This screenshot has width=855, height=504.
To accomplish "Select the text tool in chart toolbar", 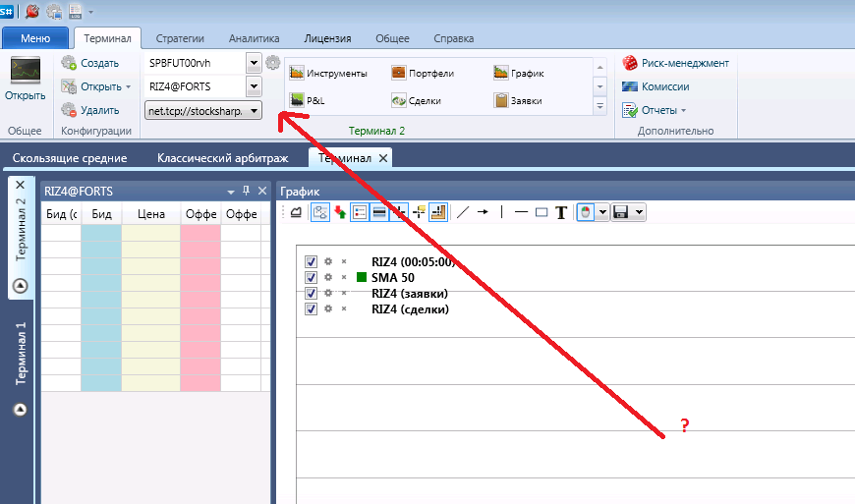I will point(561,211).
